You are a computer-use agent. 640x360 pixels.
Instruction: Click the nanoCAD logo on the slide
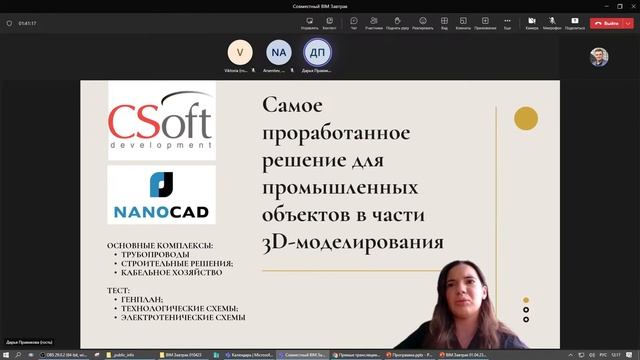click(162, 195)
